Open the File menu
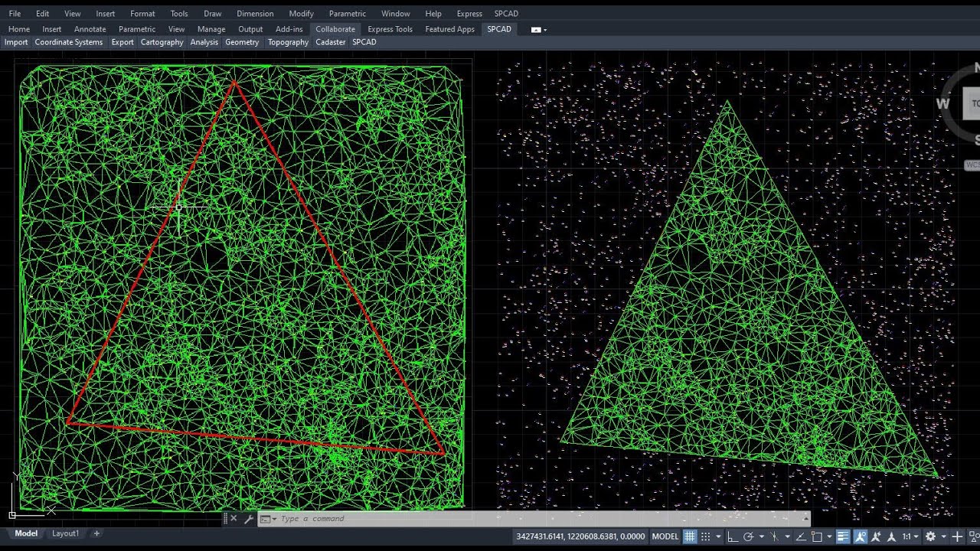 tap(15, 14)
